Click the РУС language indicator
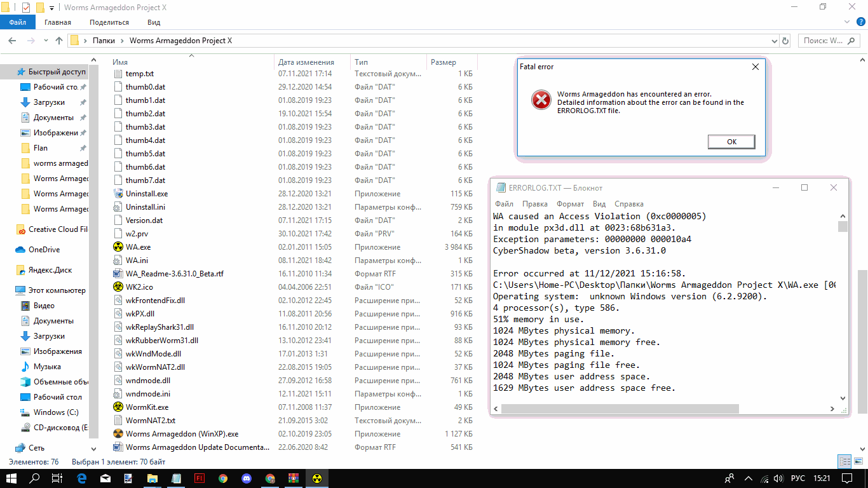This screenshot has height=488, width=868. [x=797, y=478]
